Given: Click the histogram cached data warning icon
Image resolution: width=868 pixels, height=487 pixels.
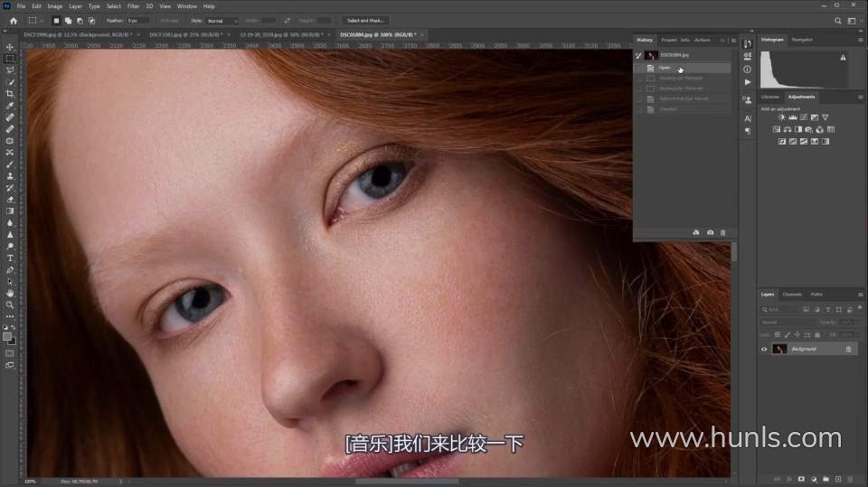Looking at the screenshot, I should 843,57.
